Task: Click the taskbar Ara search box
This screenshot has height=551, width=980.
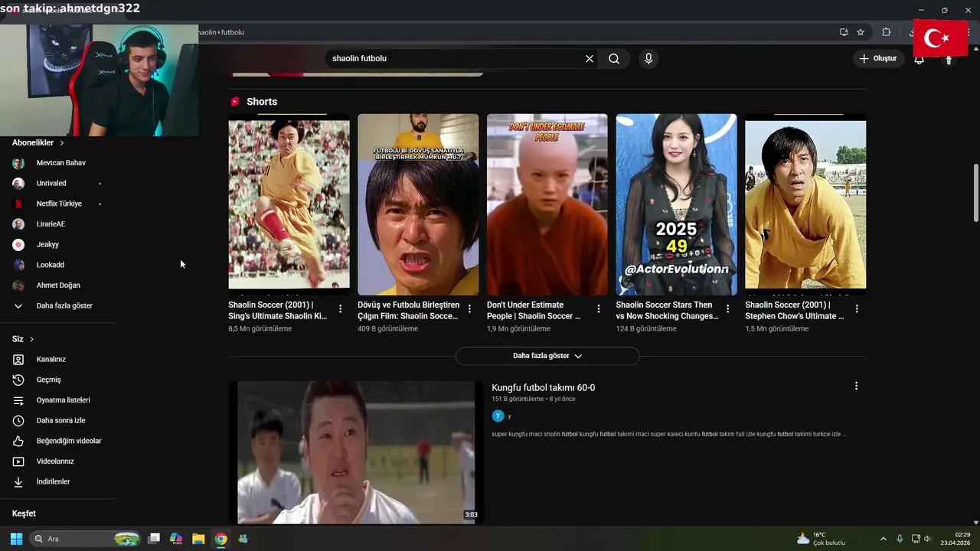Action: click(x=86, y=539)
